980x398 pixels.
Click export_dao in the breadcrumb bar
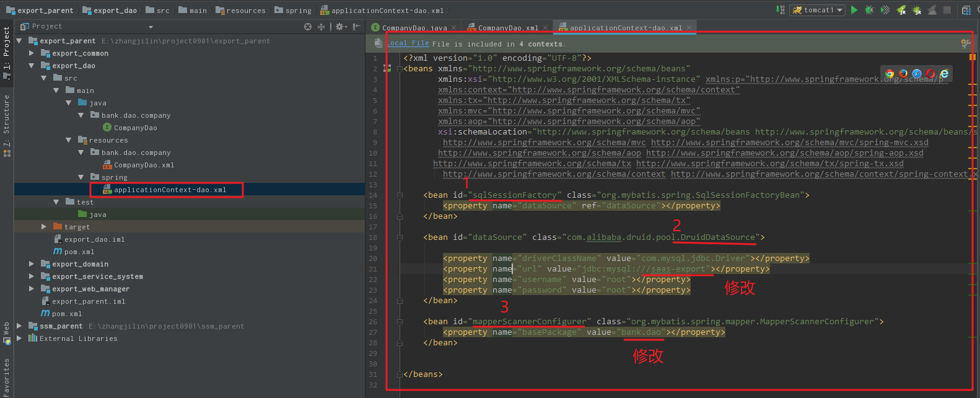(110, 11)
